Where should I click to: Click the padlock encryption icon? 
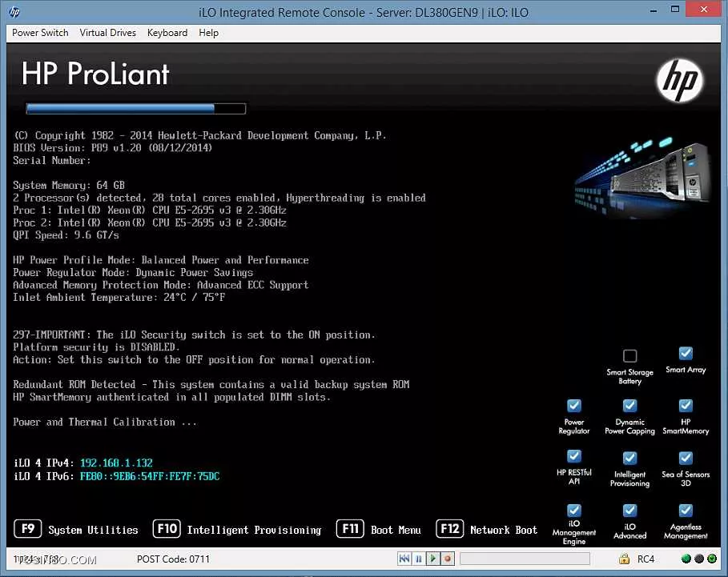[625, 559]
